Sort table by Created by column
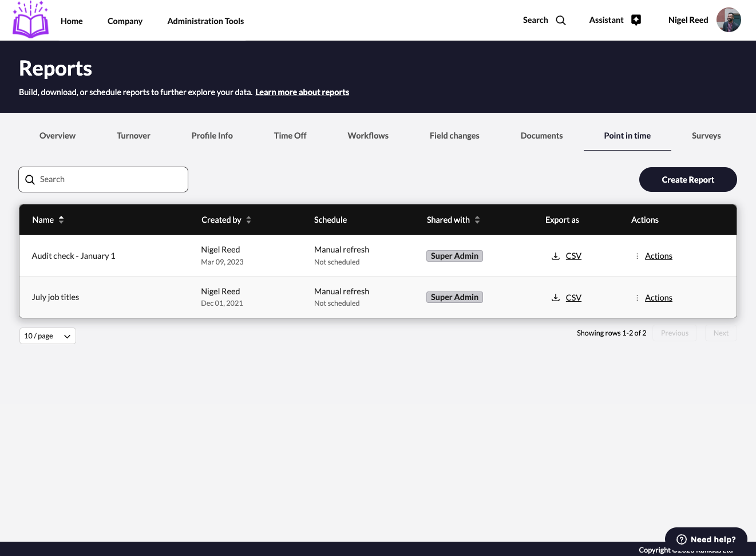Image resolution: width=756 pixels, height=556 pixels. coord(248,220)
